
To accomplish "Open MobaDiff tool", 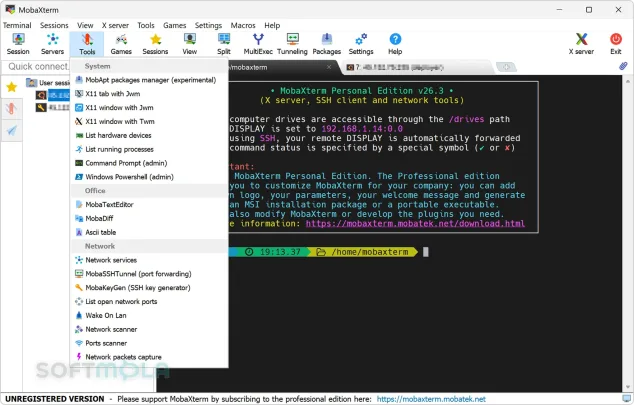I will [x=149, y=218].
